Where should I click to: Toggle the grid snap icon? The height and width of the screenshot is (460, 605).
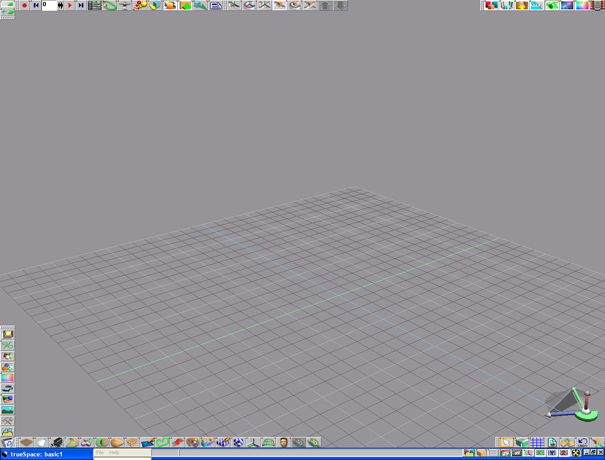[537, 442]
